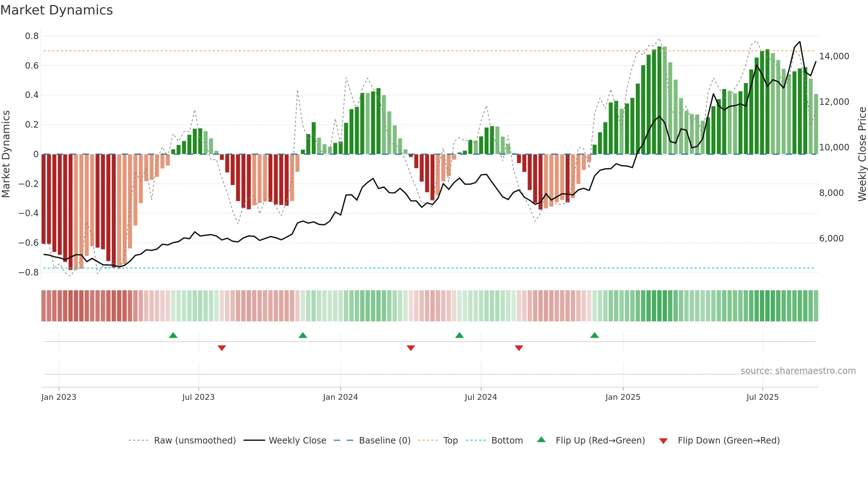This screenshot has width=868, height=488.
Task: Click the red flip-down marker after Jul 2024
Action: coord(519,348)
